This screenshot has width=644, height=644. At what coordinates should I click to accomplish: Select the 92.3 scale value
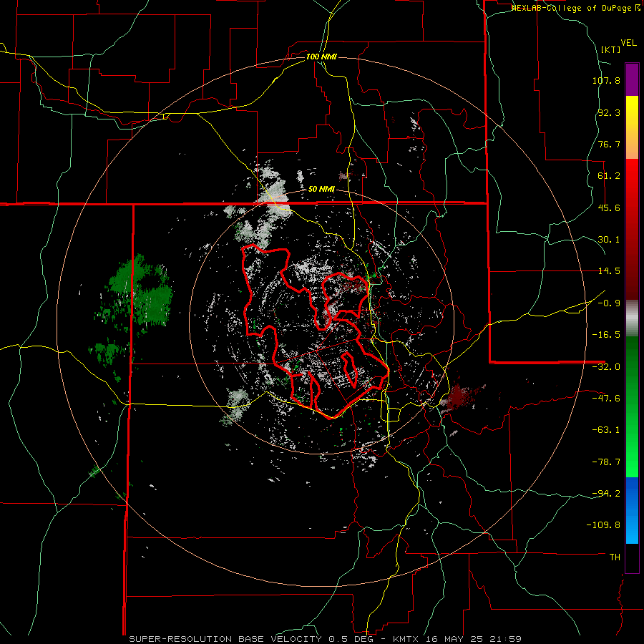[x=609, y=112]
